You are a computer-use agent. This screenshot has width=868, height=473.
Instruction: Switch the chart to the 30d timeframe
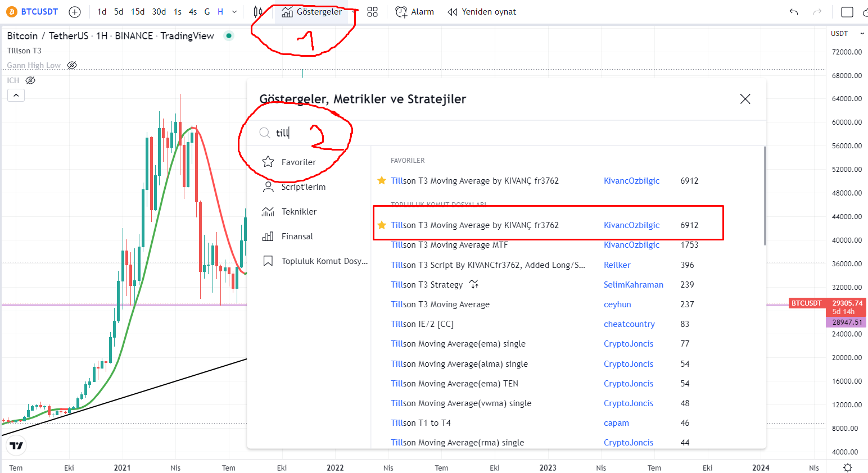point(159,12)
